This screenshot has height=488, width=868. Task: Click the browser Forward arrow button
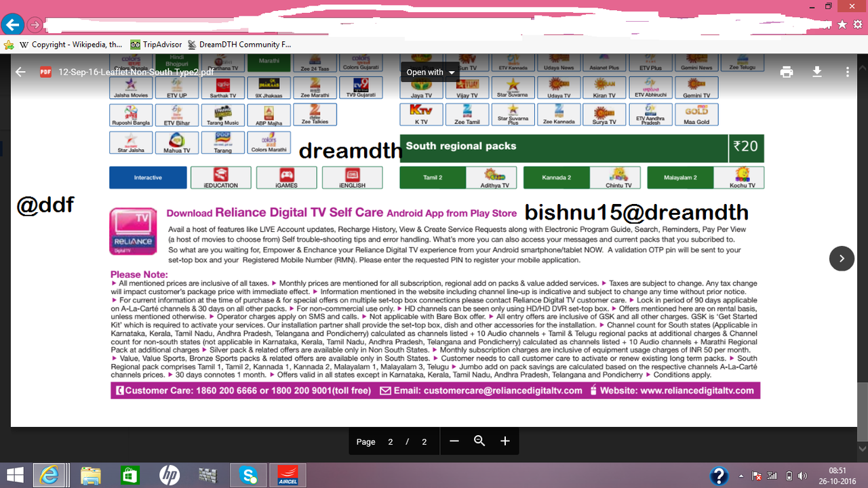click(35, 25)
